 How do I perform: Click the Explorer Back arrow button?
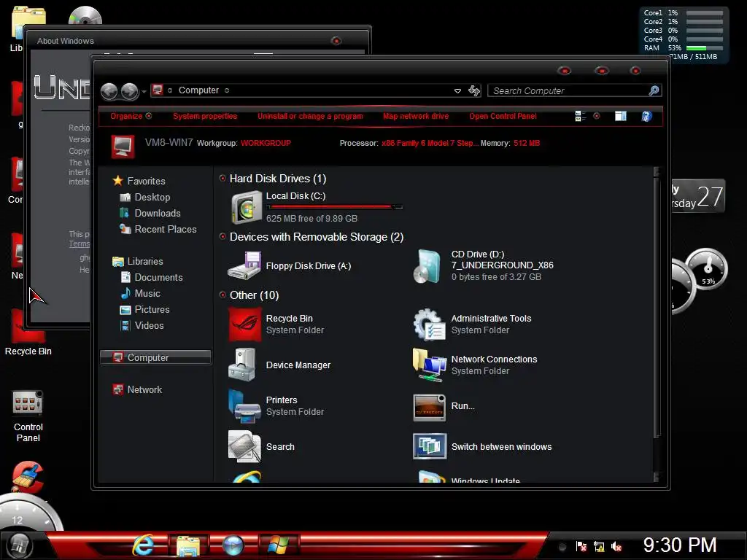(x=109, y=91)
